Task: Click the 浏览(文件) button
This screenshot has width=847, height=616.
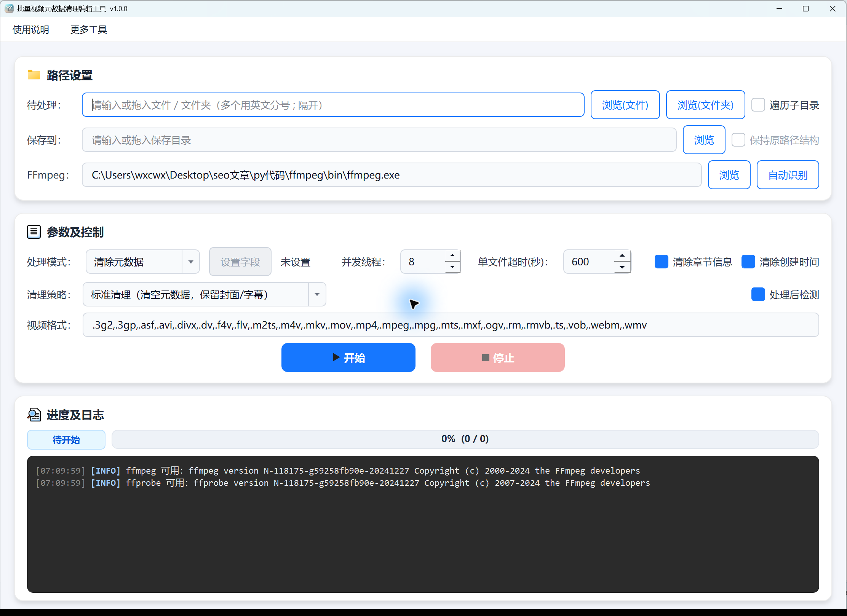Action: (x=625, y=105)
